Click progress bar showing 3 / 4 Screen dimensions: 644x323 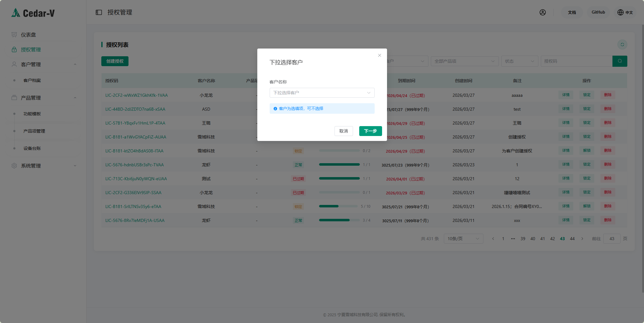tap(339, 220)
